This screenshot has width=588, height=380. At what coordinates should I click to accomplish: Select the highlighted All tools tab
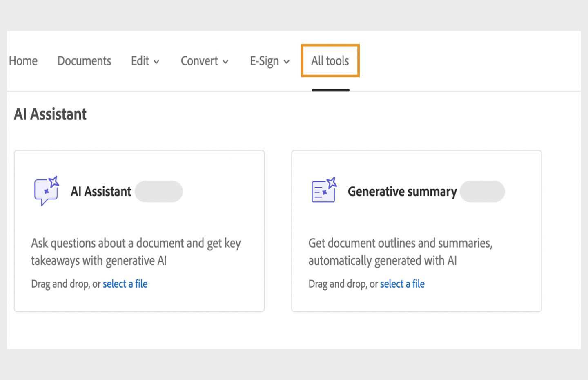tap(330, 61)
